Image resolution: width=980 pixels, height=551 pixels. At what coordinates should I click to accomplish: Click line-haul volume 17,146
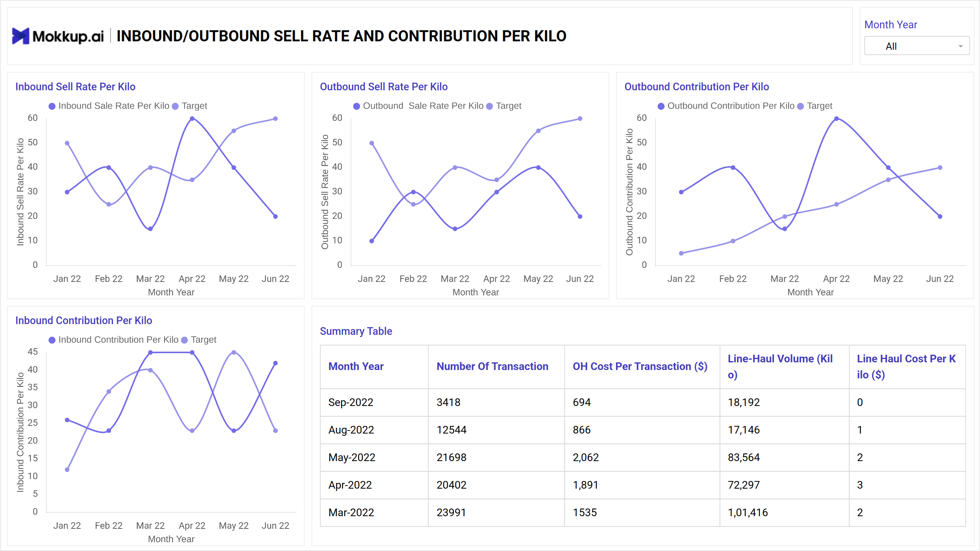[744, 430]
